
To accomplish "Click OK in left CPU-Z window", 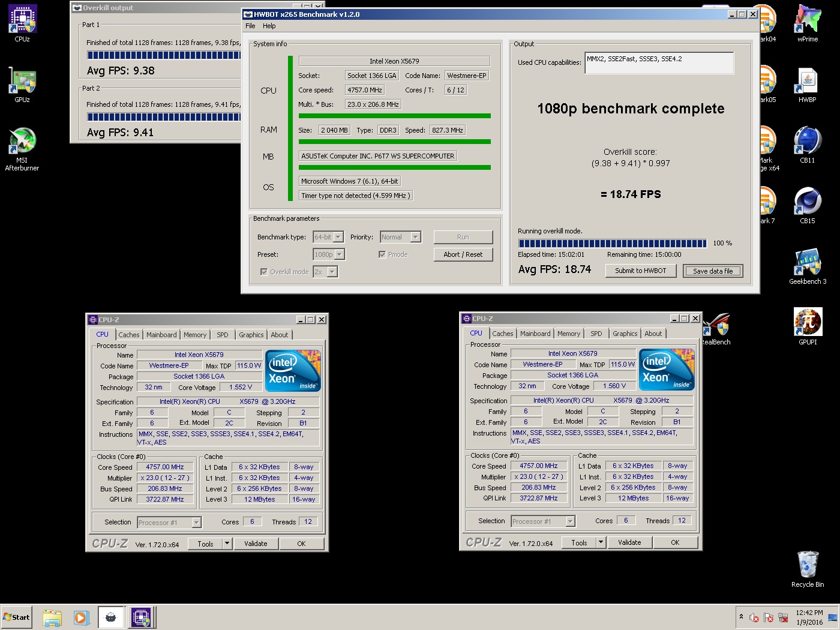I will coord(301,544).
